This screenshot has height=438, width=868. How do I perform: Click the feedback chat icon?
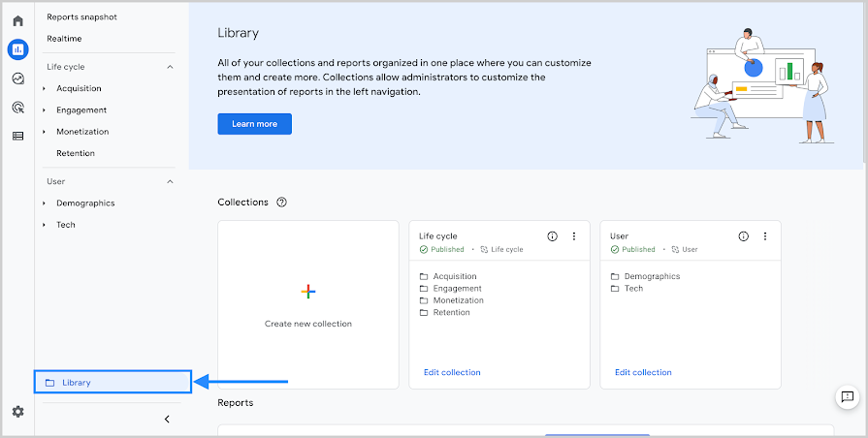847,397
